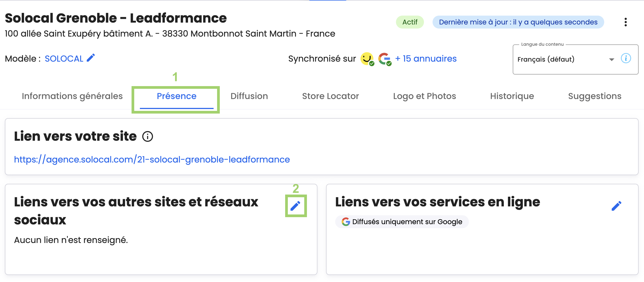The image size is (644, 282).
Task: Show content language info icon
Action: click(626, 58)
